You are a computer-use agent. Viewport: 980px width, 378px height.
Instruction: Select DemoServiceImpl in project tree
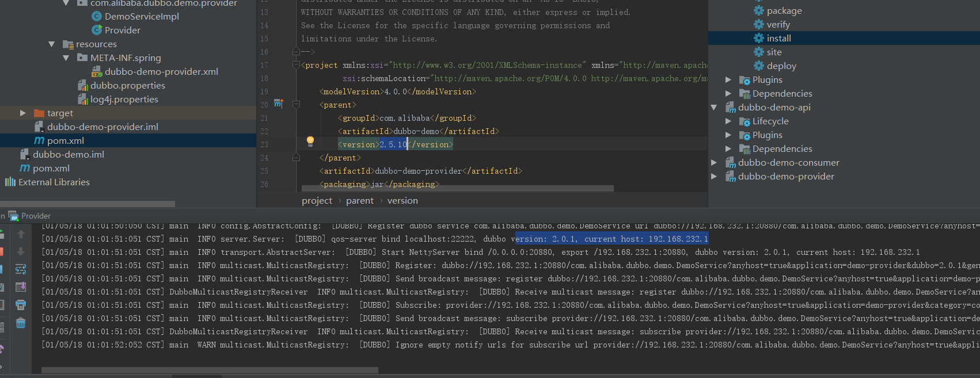tap(142, 16)
